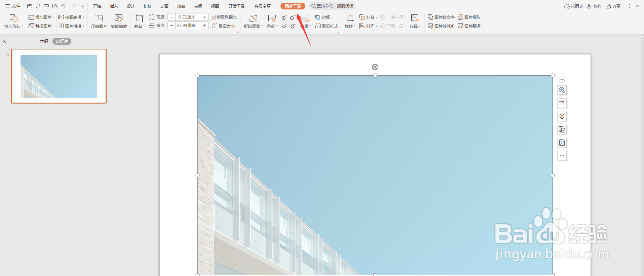The image size is (644, 276).
Task: Click the Redo arrow icon
Action: [74, 6]
